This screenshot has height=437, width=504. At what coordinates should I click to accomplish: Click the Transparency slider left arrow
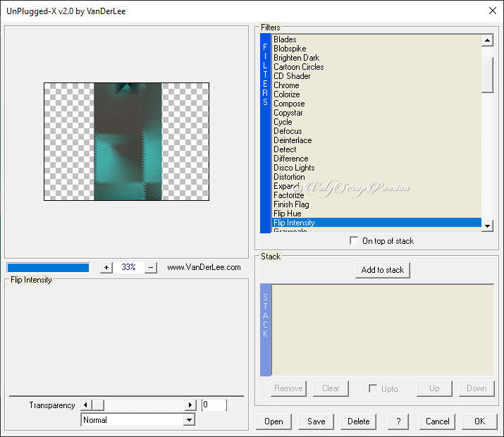coord(85,405)
